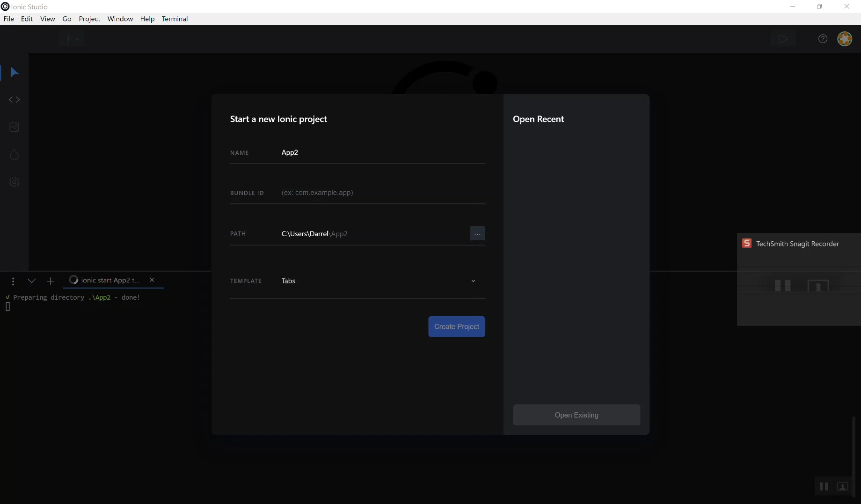Image resolution: width=861 pixels, height=504 pixels.
Task: Click the top toolbar Run play button
Action: (783, 39)
